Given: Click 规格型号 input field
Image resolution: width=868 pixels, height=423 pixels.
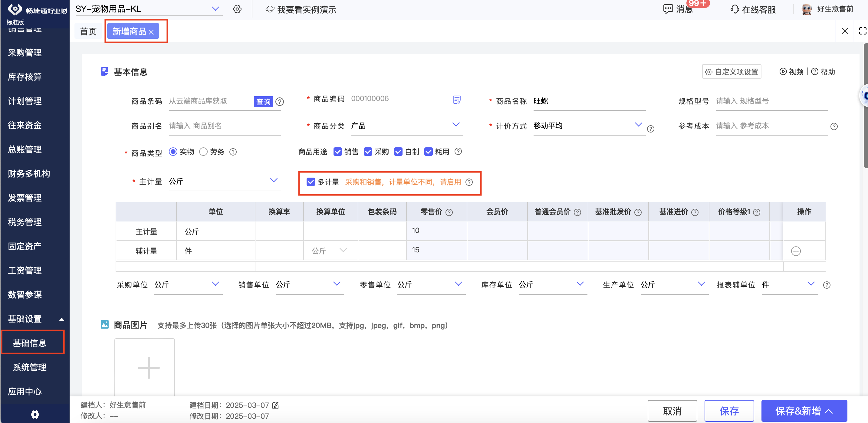Looking at the screenshot, I should coord(772,101).
